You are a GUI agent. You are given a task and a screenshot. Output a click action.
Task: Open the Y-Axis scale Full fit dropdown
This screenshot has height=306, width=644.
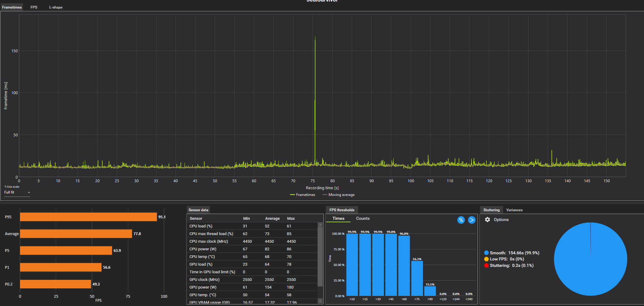17,192
